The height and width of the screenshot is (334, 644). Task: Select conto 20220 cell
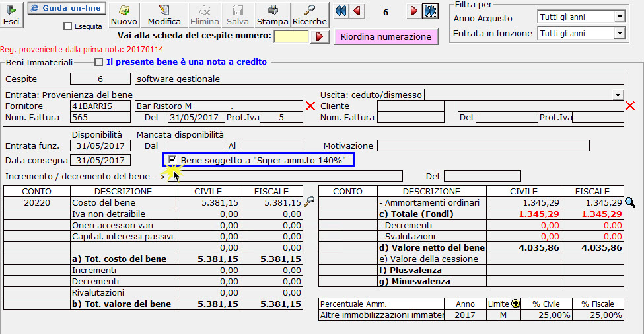(37, 203)
